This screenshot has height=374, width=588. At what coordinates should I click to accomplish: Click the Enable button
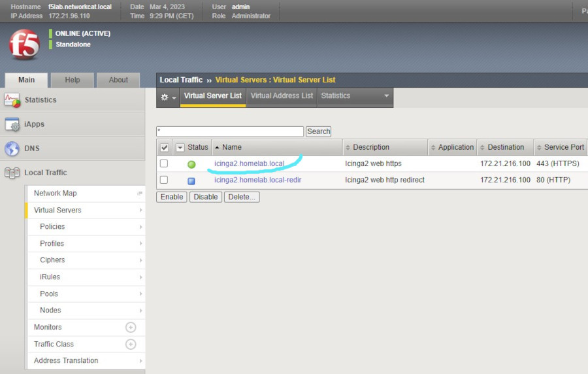[172, 197]
